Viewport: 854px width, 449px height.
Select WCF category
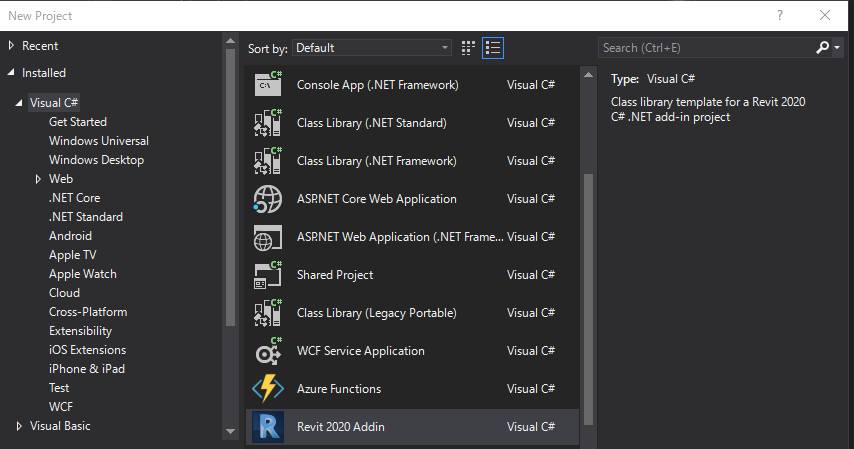[x=60, y=407]
